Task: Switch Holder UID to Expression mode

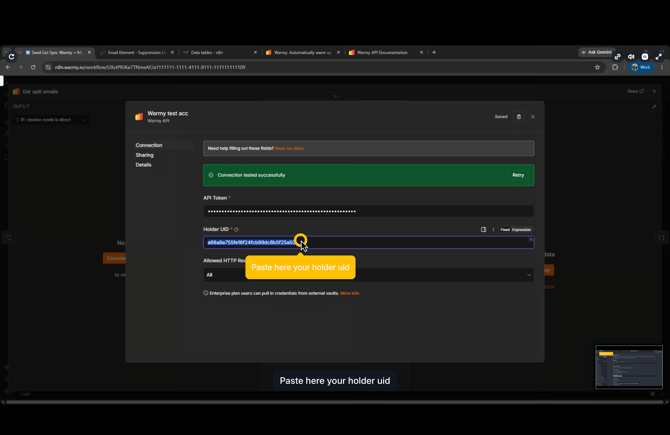Action: click(521, 229)
